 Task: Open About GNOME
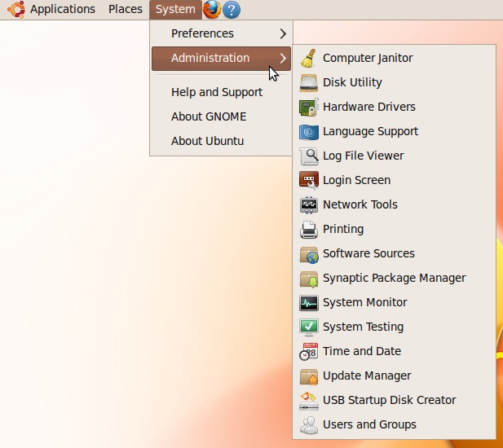(x=221, y=116)
